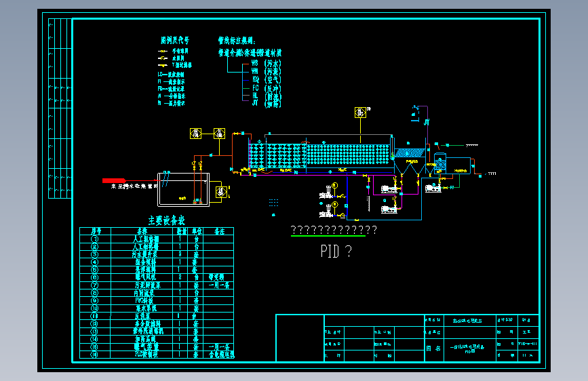Click the '一用一备' remark in row 7
The image size is (588, 381).
click(219, 285)
